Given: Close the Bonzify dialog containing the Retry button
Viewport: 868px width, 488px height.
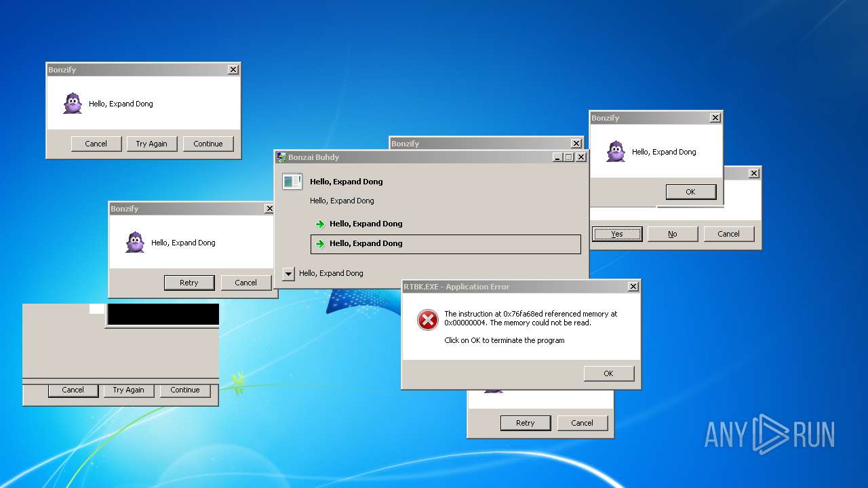Looking at the screenshot, I should tap(269, 209).
